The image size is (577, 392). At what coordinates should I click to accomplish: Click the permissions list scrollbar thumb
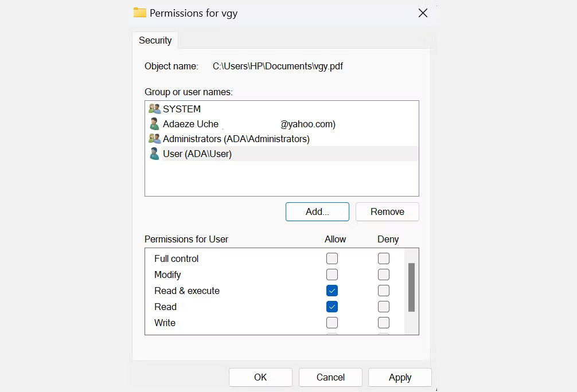click(411, 287)
